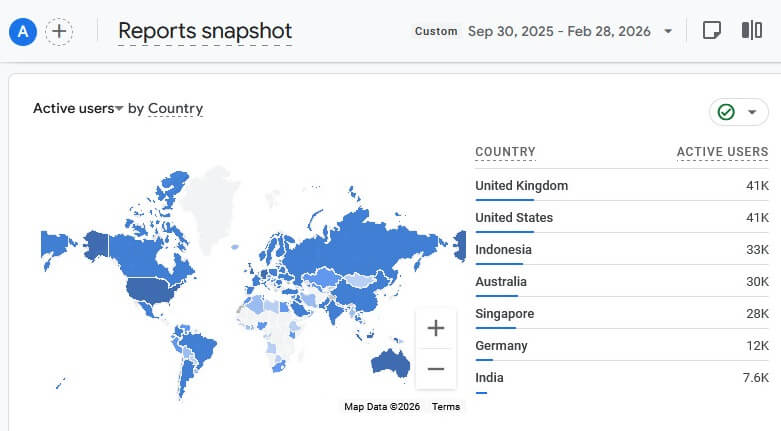Select the United Kingdom row
This screenshot has height=431, width=781.
point(622,186)
